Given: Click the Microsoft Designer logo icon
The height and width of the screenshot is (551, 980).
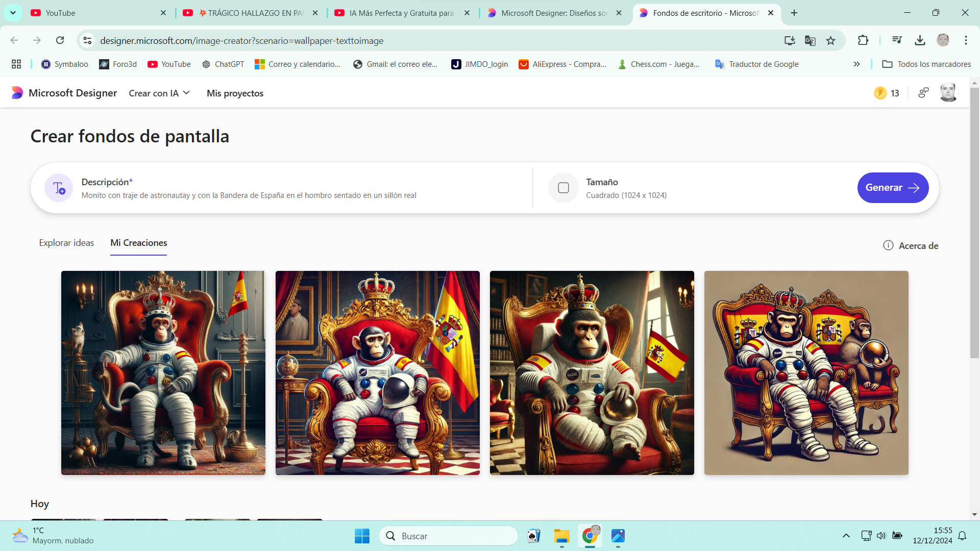Looking at the screenshot, I should pos(17,93).
